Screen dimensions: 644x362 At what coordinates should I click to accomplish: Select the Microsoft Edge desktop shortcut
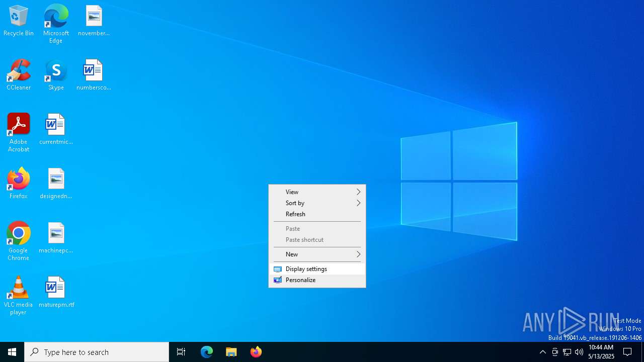tap(56, 24)
